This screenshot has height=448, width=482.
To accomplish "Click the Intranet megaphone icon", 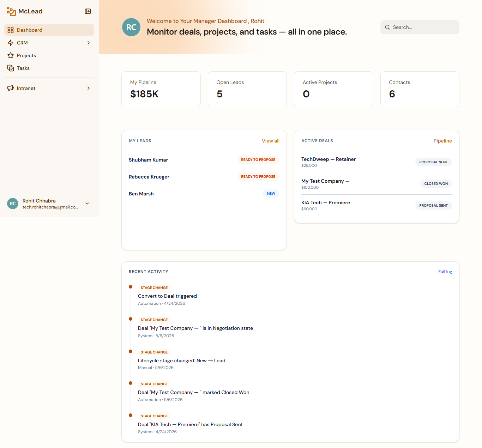I will point(11,88).
